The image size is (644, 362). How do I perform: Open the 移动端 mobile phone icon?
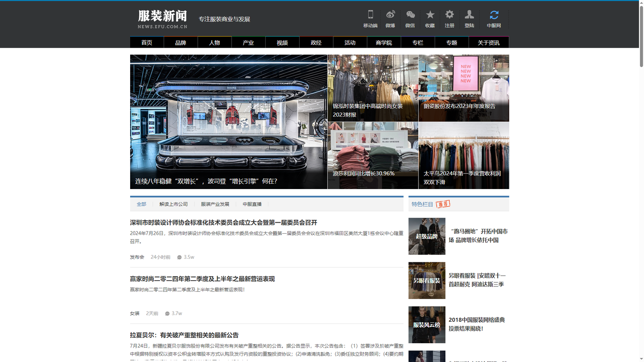point(370,15)
